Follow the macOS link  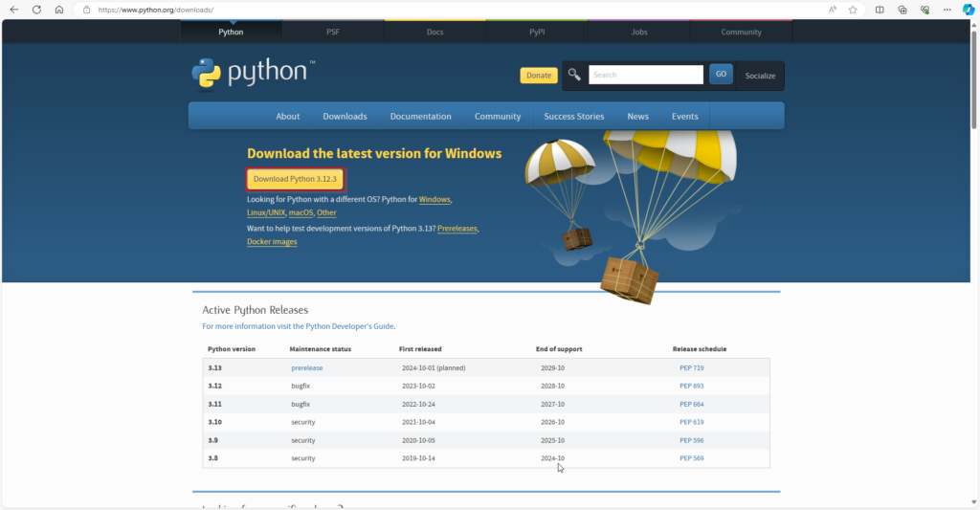301,212
